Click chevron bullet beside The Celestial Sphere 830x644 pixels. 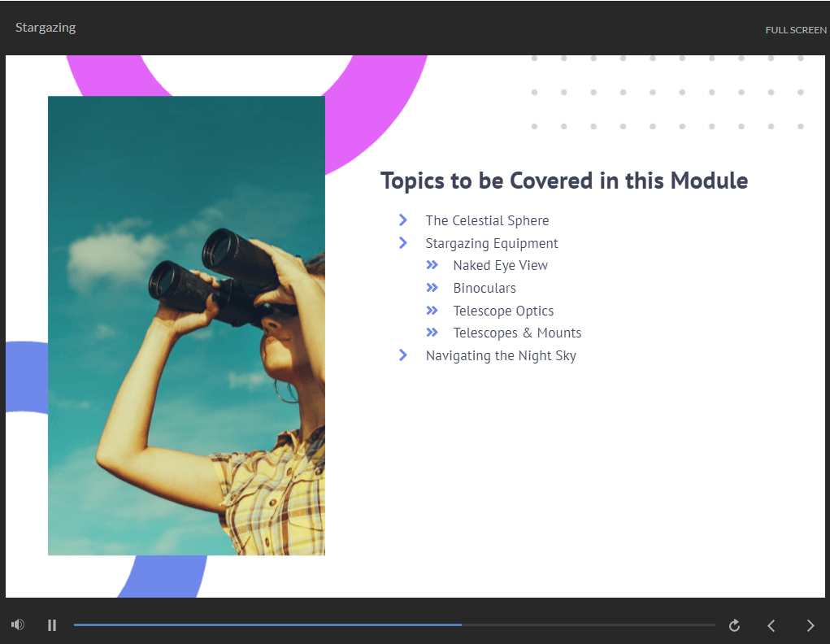403,220
